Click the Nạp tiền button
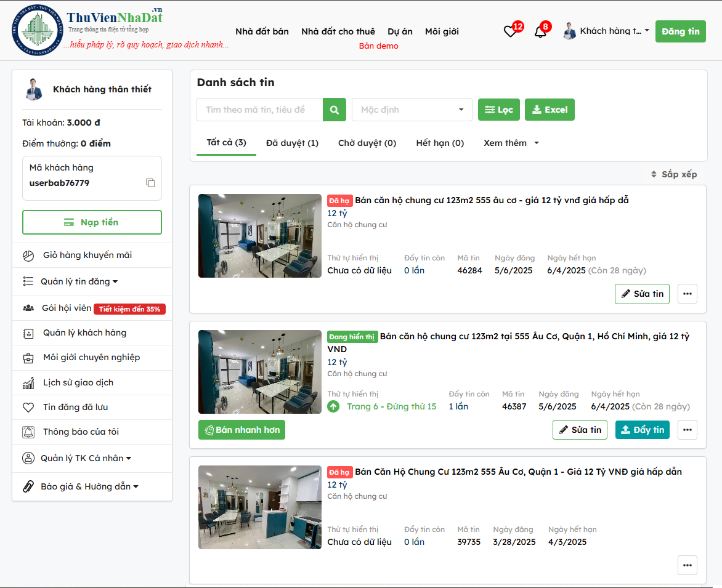 coord(92,222)
